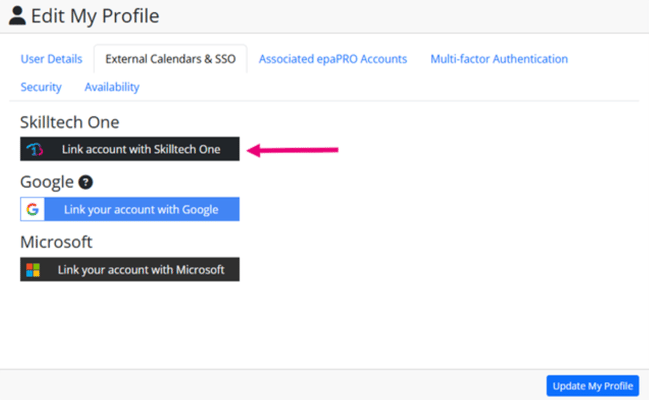
Task: Click Link your account with Google button
Action: [130, 209]
